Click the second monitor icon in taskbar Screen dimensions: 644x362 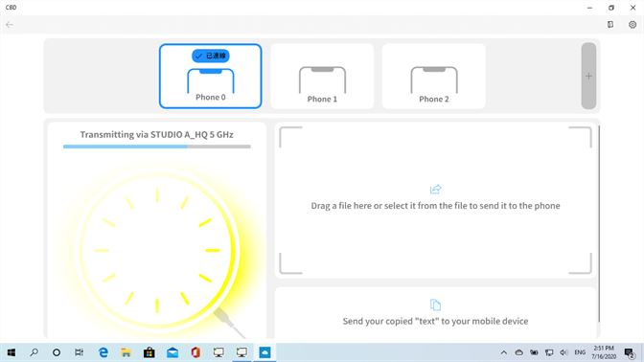point(241,352)
